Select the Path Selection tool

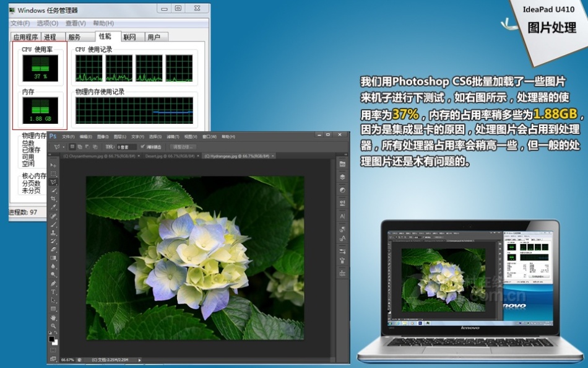(53, 300)
